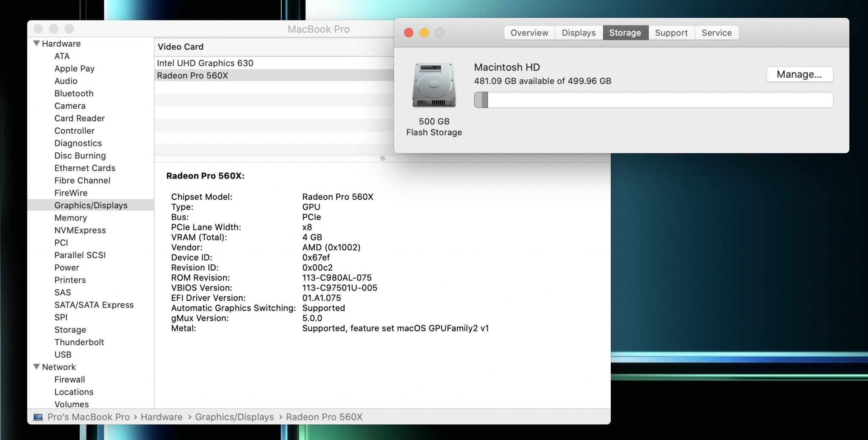Select Radeon Pro 560X video card row

tap(274, 76)
